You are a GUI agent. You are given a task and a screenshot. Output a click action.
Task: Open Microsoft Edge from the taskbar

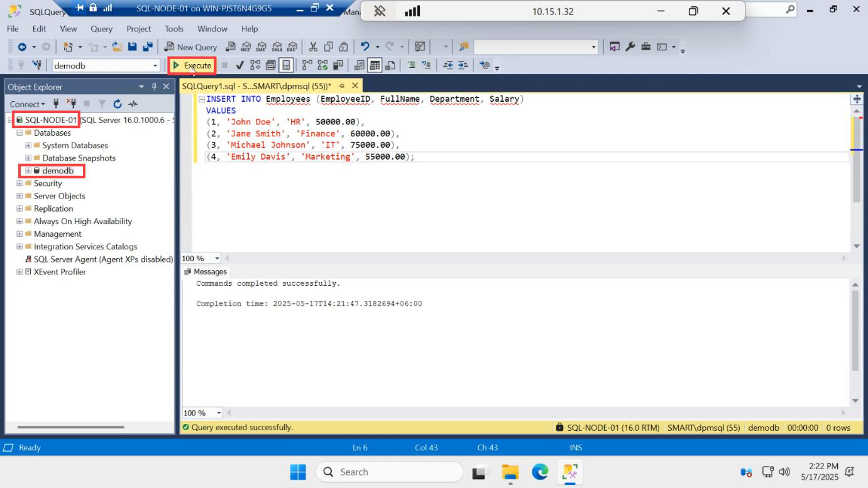click(540, 472)
